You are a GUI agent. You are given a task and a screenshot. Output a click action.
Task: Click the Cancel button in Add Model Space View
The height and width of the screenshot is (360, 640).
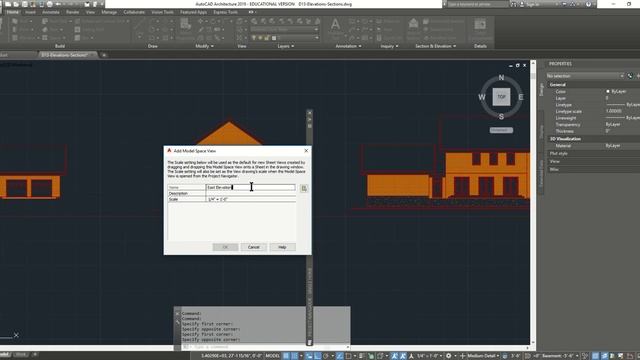(253, 247)
